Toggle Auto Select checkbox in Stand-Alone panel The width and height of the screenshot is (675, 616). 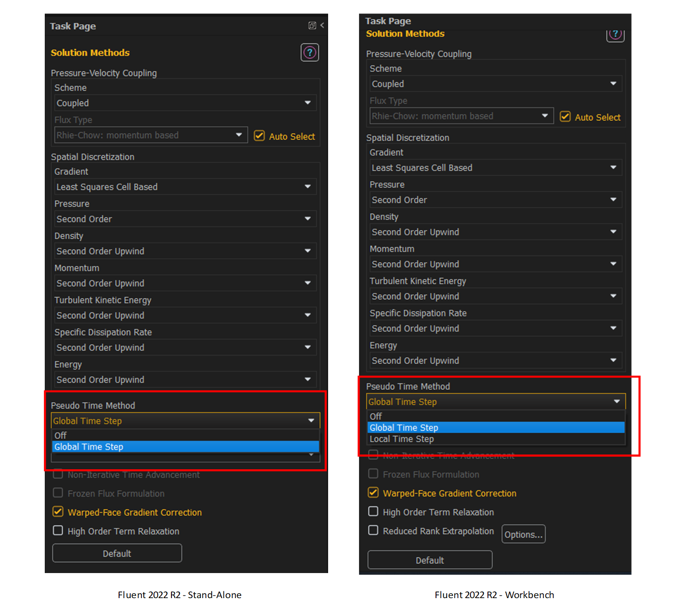pos(259,136)
